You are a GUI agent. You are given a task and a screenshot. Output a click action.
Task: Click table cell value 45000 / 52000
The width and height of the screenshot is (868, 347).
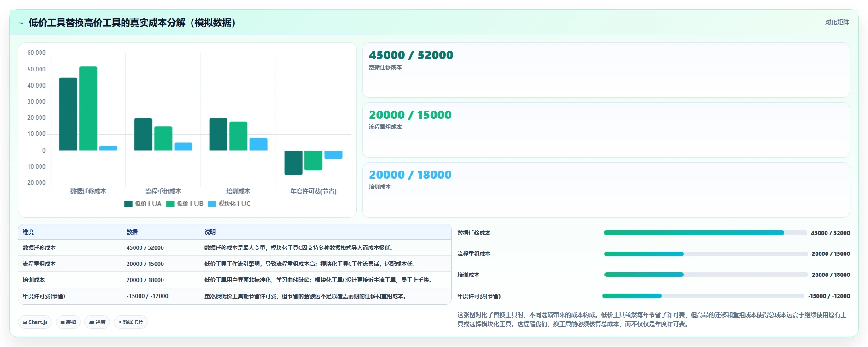tap(145, 248)
